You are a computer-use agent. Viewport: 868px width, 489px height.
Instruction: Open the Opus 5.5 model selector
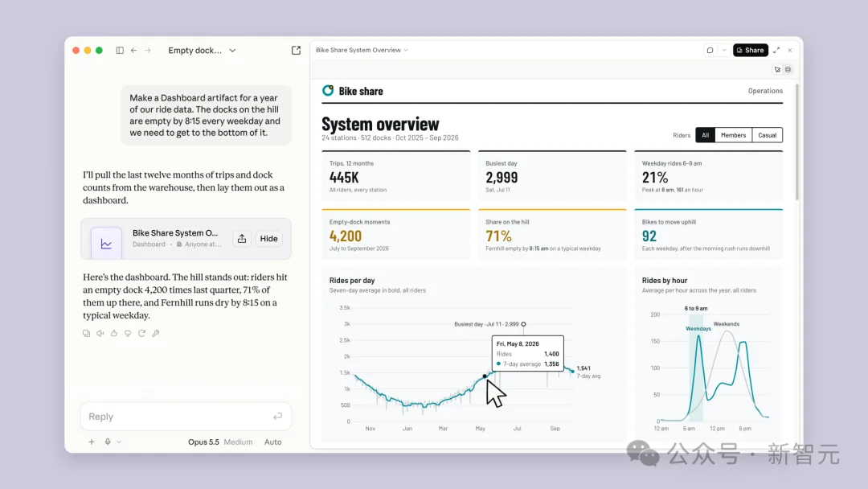click(x=203, y=442)
